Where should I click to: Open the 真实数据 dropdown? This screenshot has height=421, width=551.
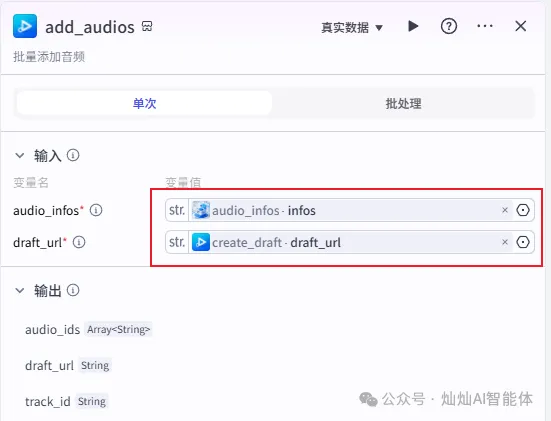tap(352, 27)
